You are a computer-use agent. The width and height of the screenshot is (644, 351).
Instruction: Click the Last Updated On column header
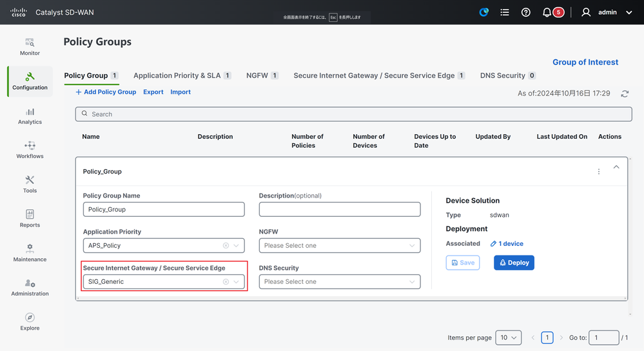click(x=562, y=136)
